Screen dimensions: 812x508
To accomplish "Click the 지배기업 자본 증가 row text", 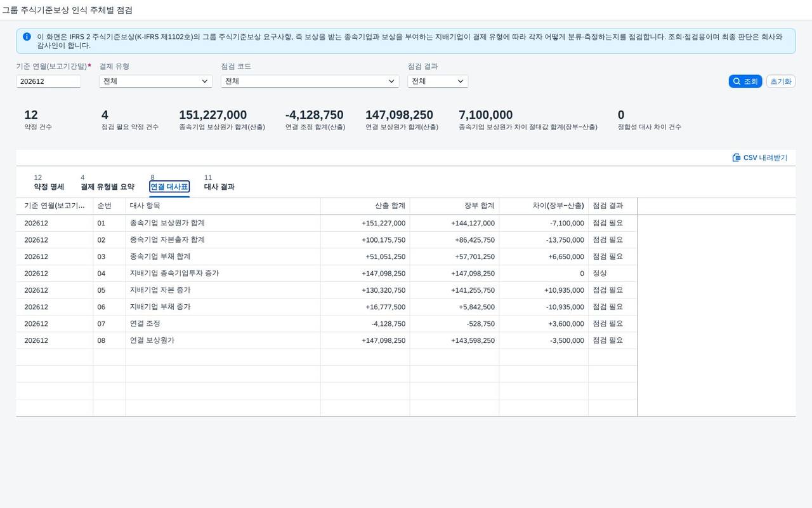I will (160, 290).
